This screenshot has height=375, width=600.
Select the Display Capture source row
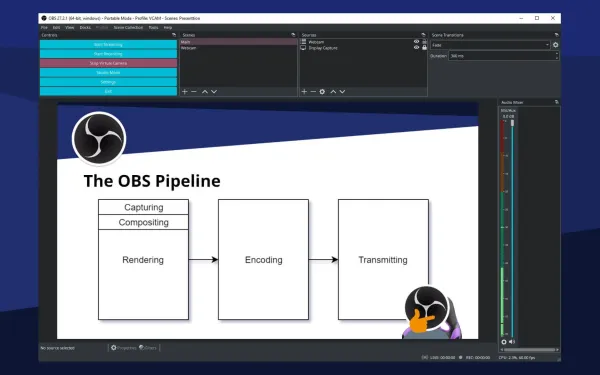[x=363, y=48]
